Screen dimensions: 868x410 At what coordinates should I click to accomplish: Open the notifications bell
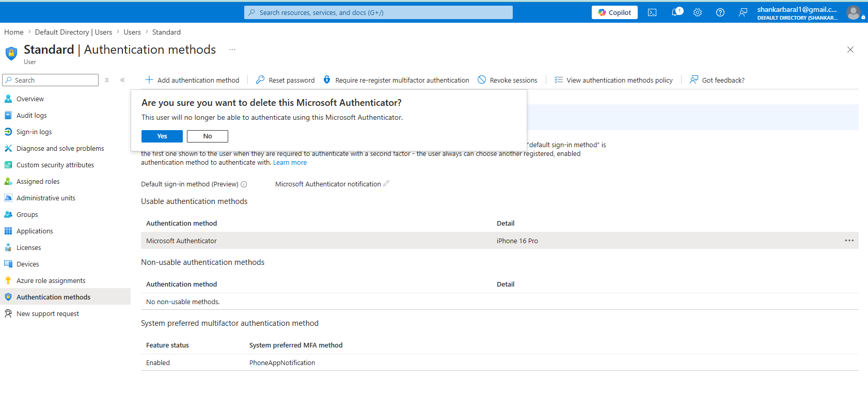click(675, 12)
